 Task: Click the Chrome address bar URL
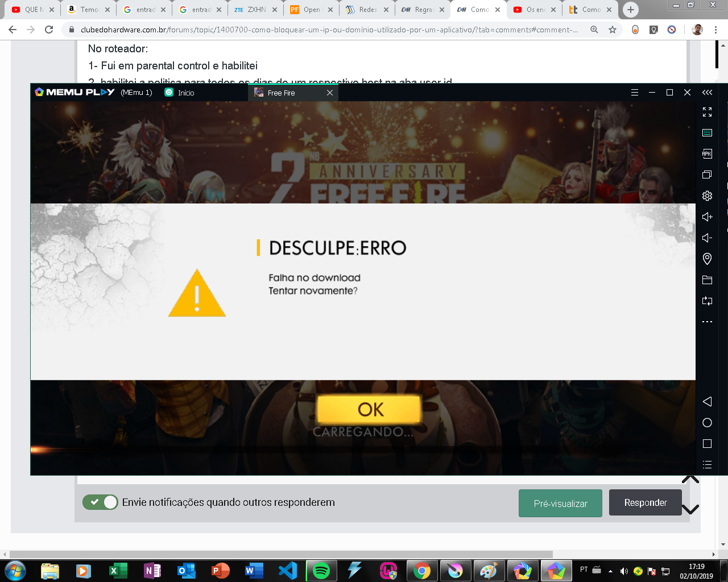pyautogui.click(x=329, y=30)
